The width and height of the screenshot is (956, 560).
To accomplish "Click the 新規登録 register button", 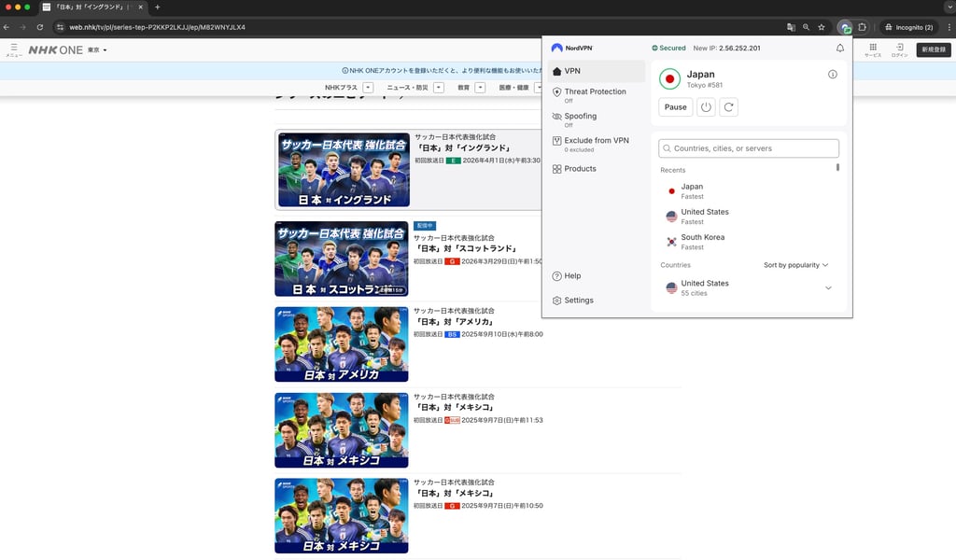I will point(934,50).
